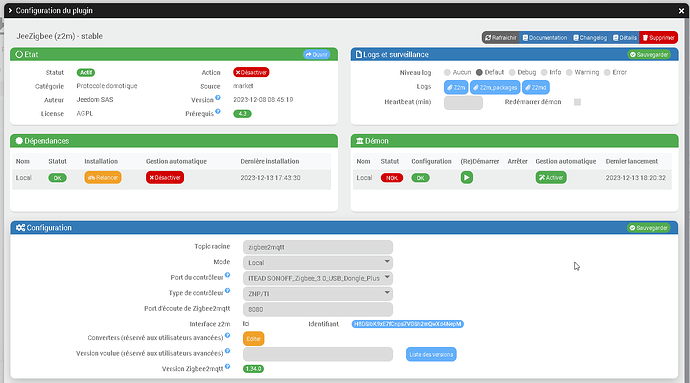690x383 pixels.
Task: Click the Port d'écoute de Zigbee2mqtt field
Action: click(x=318, y=309)
